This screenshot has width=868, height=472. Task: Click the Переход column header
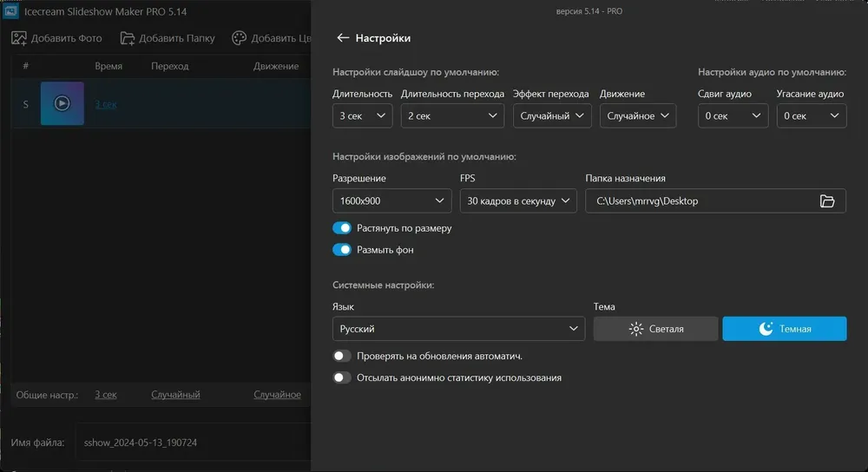170,66
